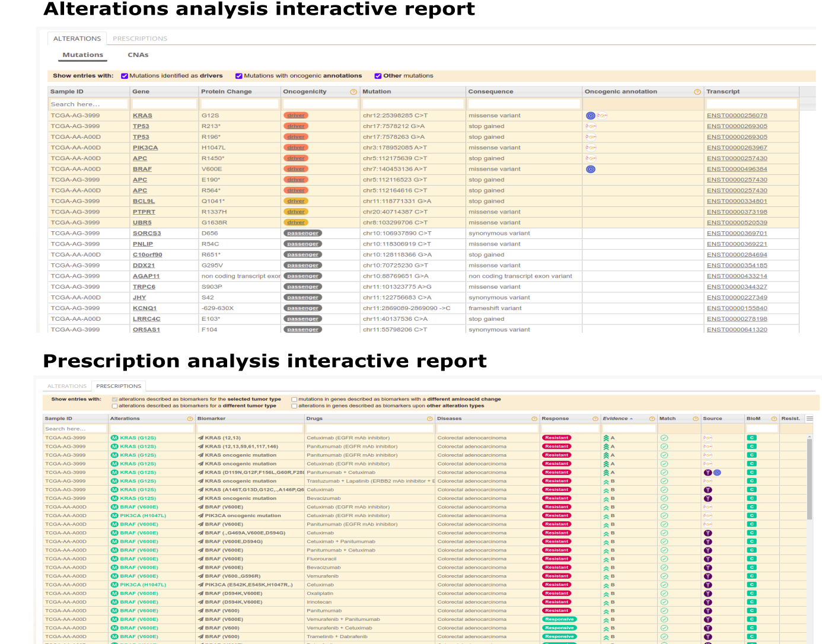
Task: Click the list menu icon beside Resist column
Action: pos(809,418)
